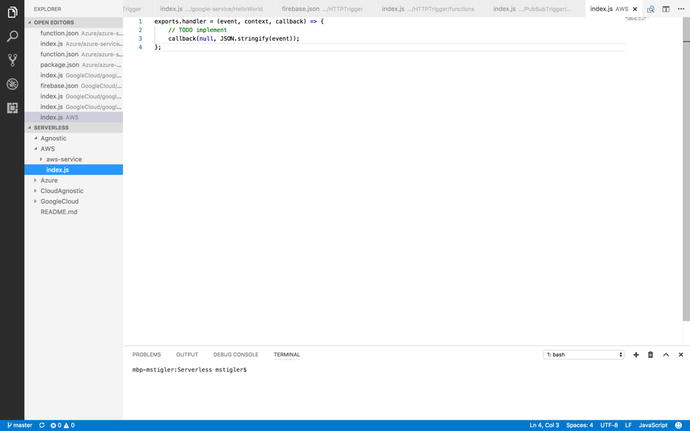Open the Debug view in activity bar
The height and width of the screenshot is (431, 690).
(12, 84)
